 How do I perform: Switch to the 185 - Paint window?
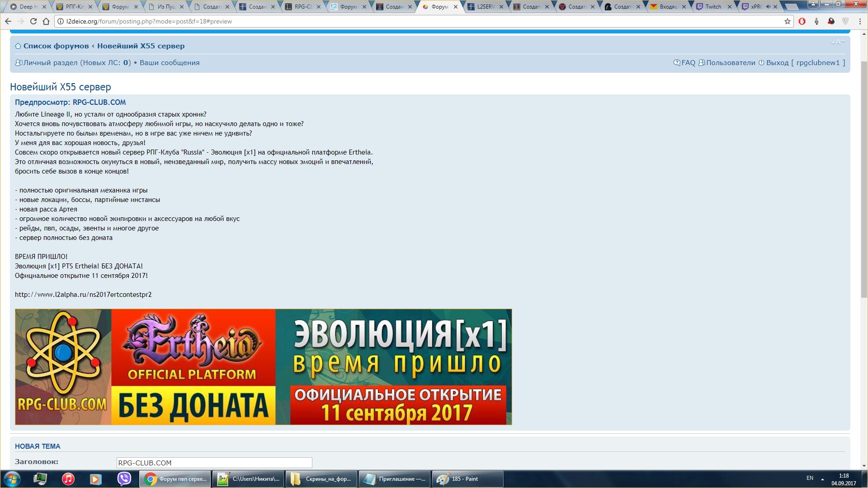click(x=467, y=479)
